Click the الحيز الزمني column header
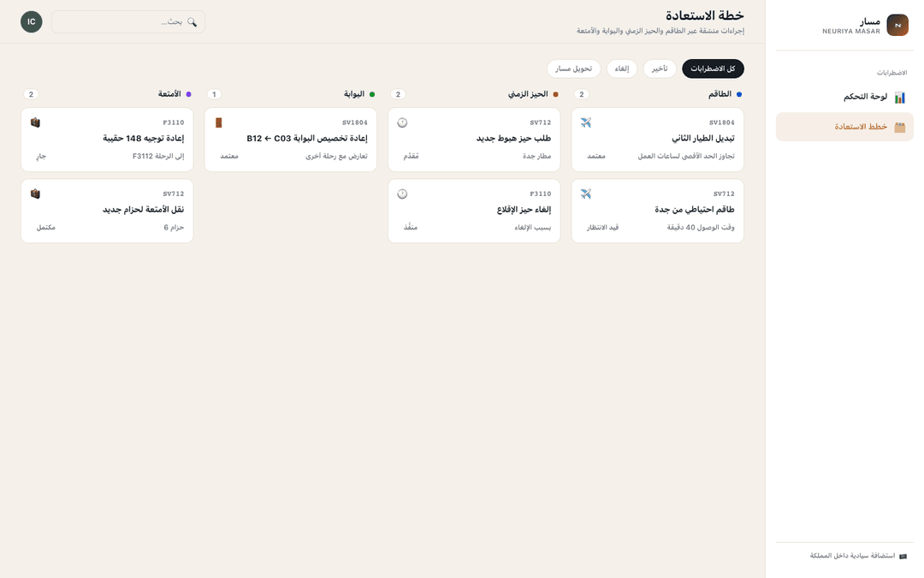 click(528, 94)
